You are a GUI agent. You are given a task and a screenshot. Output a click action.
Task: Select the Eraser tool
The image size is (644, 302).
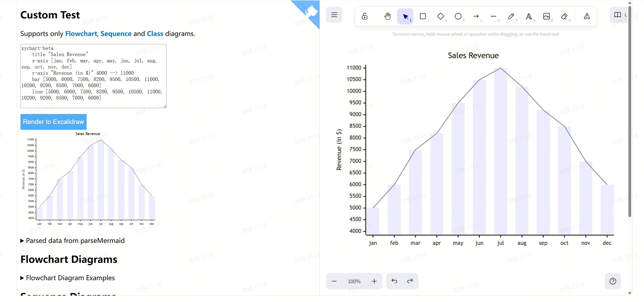tap(564, 16)
